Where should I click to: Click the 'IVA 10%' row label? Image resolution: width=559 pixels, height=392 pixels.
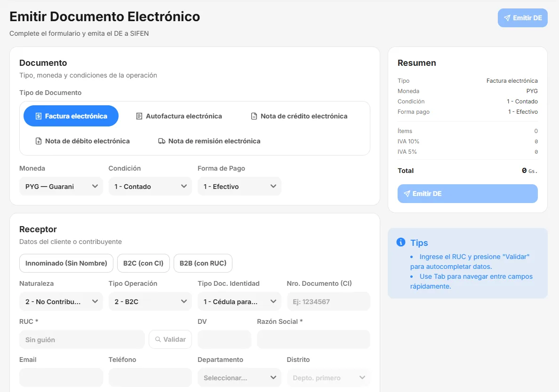pos(408,141)
